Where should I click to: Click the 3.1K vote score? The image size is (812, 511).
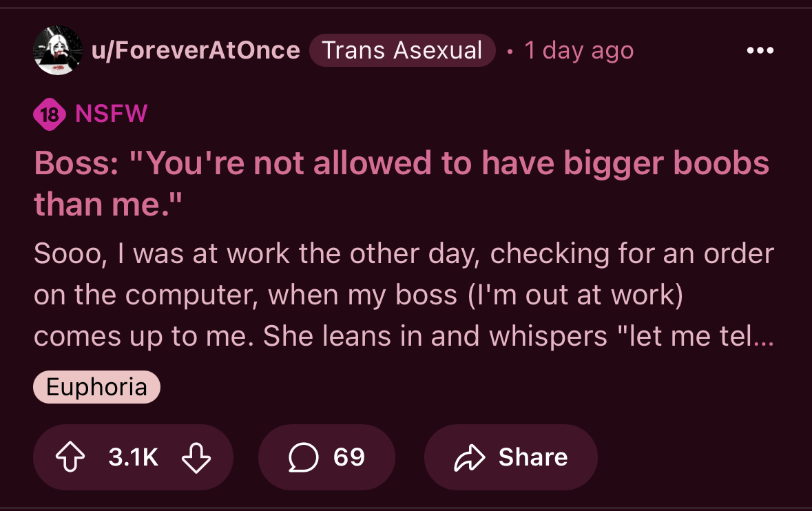[x=133, y=457]
